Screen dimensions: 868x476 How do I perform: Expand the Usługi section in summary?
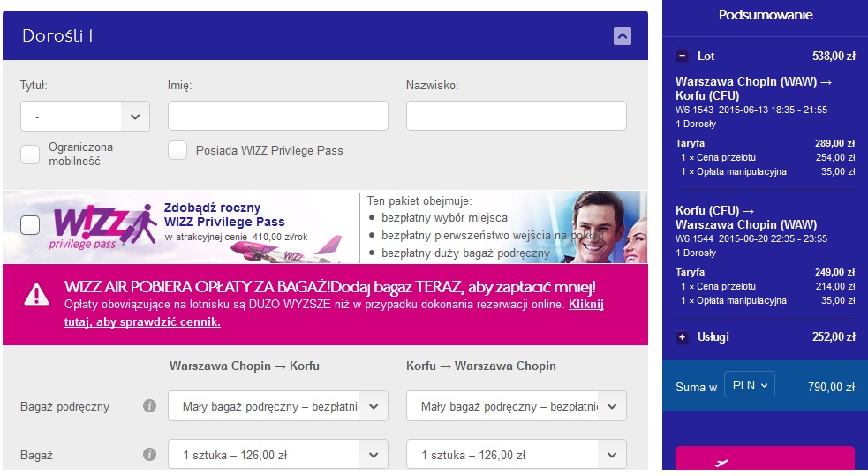[682, 337]
